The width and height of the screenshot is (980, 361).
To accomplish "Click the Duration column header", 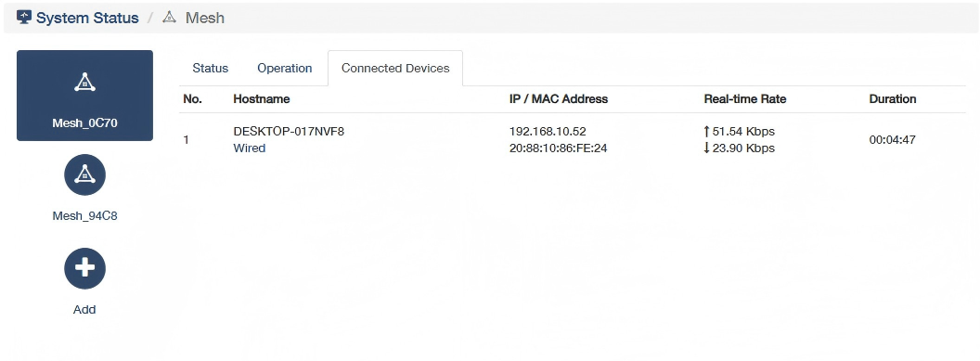I will tap(893, 98).
